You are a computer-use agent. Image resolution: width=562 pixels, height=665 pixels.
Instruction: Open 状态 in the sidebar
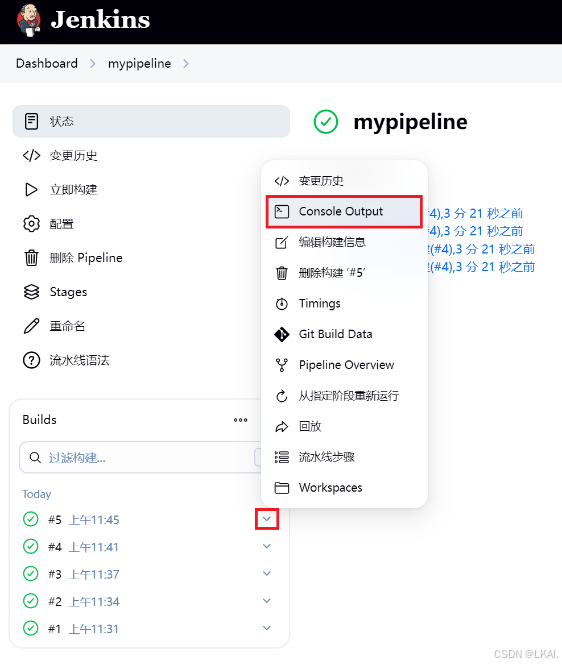[151, 121]
